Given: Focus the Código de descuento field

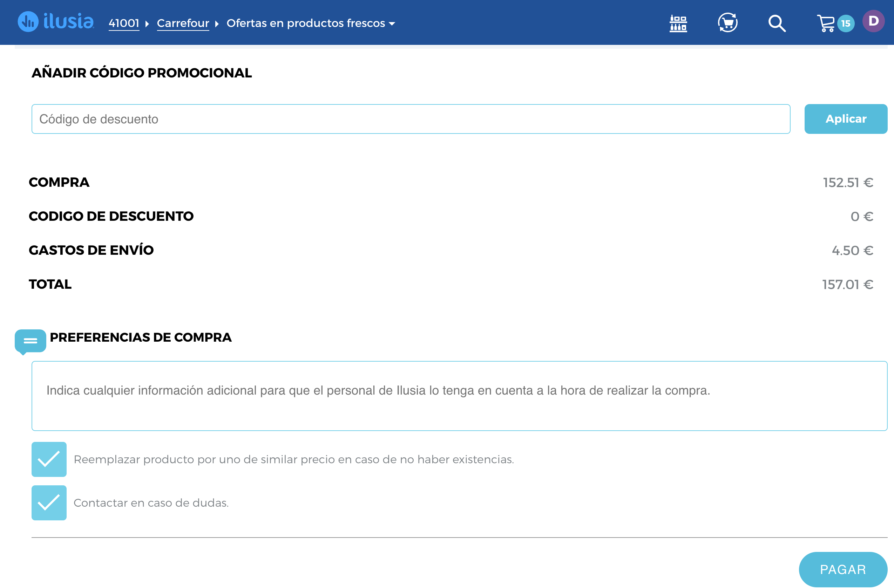Looking at the screenshot, I should (x=411, y=119).
